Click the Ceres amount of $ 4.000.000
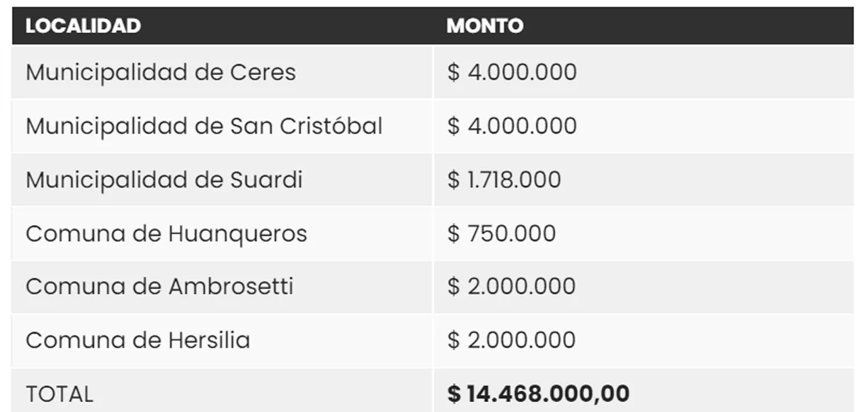The width and height of the screenshot is (868, 412). click(x=512, y=72)
